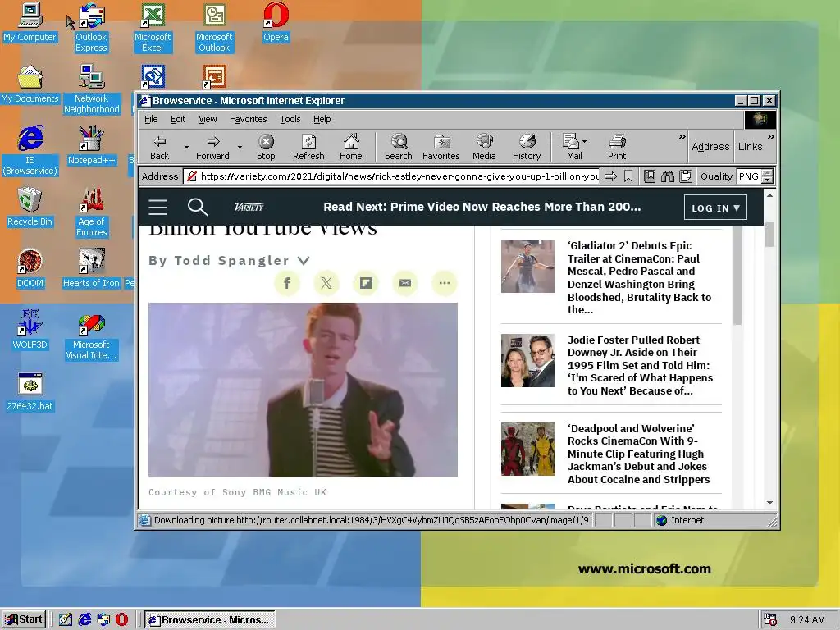Viewport: 840px width, 630px height.
Task: Click the page scrollbar down arrow
Action: tap(769, 503)
